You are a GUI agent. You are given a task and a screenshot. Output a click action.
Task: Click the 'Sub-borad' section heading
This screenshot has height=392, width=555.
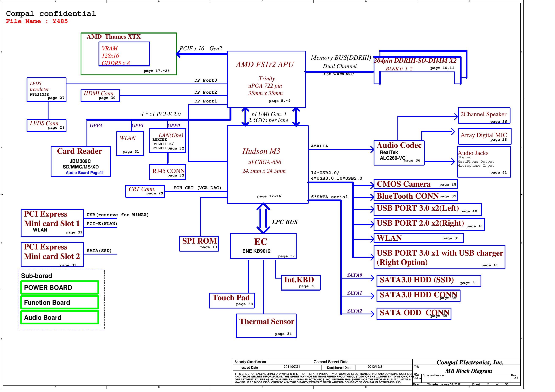click(36, 276)
